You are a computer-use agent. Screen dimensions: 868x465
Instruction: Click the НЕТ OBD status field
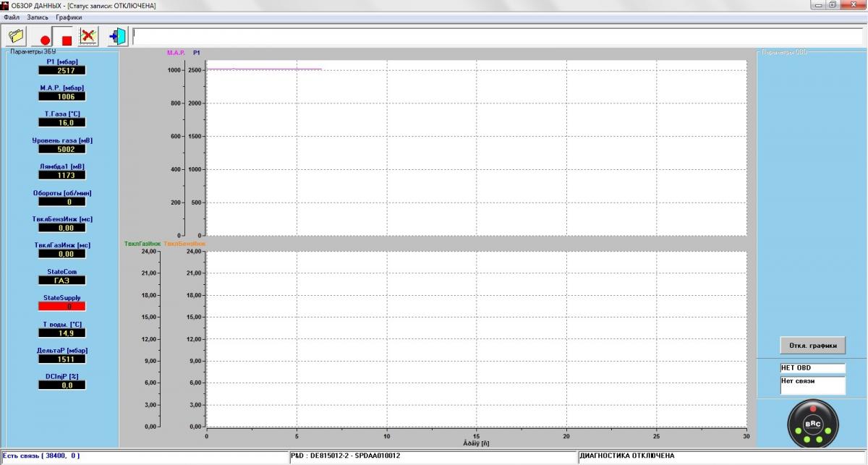tap(812, 368)
